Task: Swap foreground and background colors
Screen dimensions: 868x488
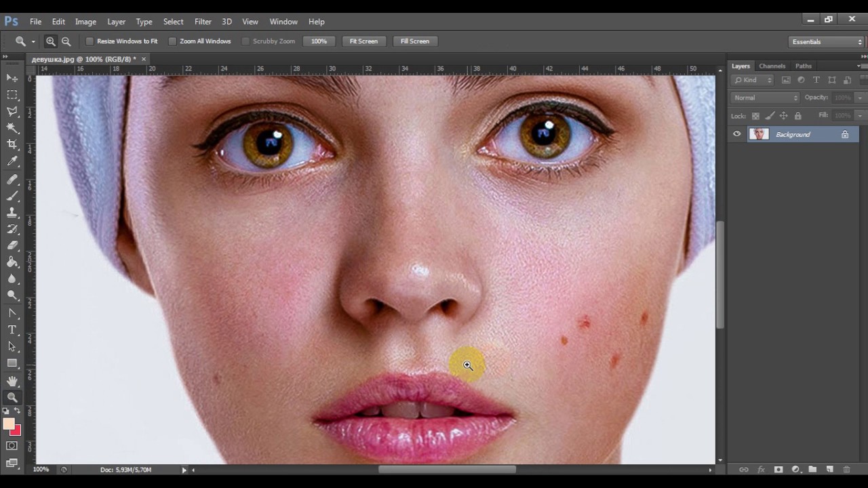Action: pos(17,411)
